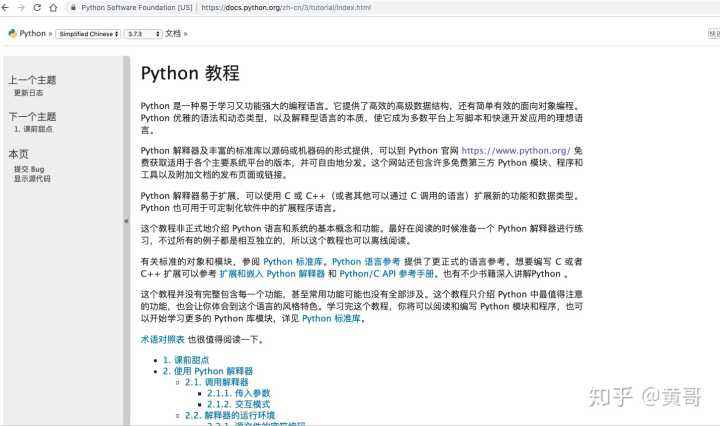
Task: Click the browser forward arrow
Action: point(21,7)
